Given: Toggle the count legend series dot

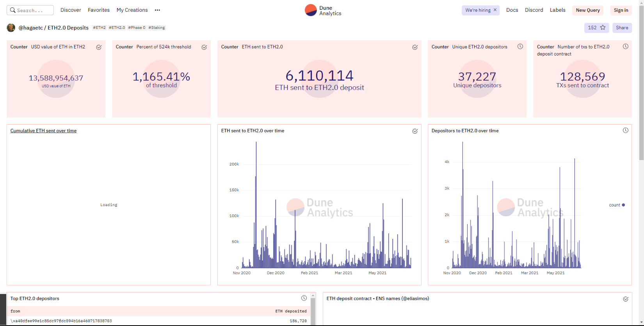Looking at the screenshot, I should coord(623,205).
